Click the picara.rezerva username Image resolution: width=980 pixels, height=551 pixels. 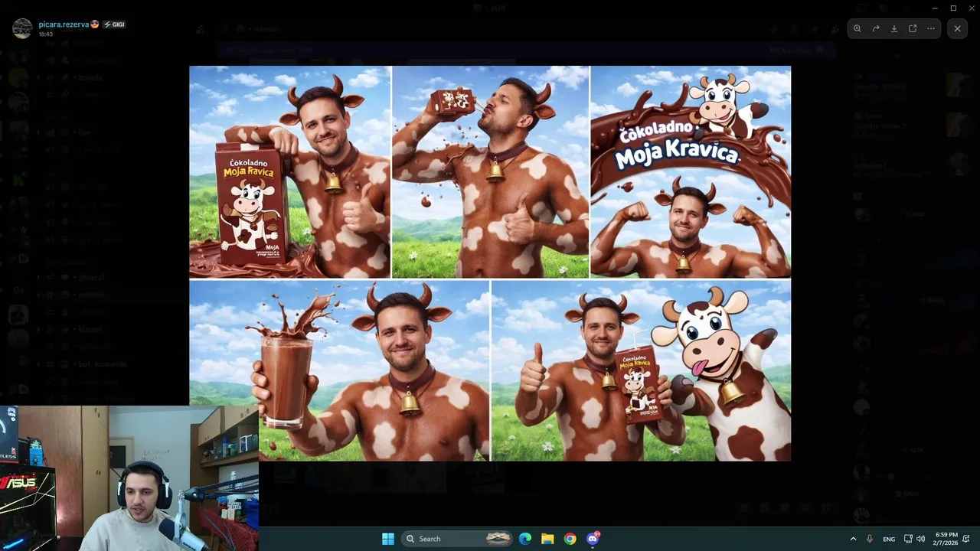(64, 24)
